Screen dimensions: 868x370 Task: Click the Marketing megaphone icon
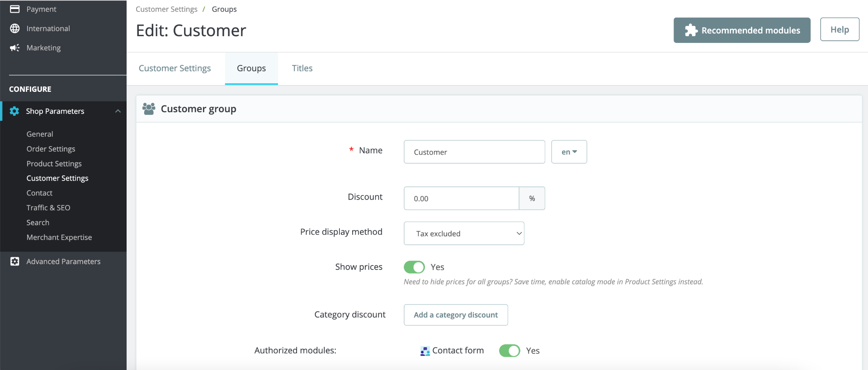coord(15,48)
